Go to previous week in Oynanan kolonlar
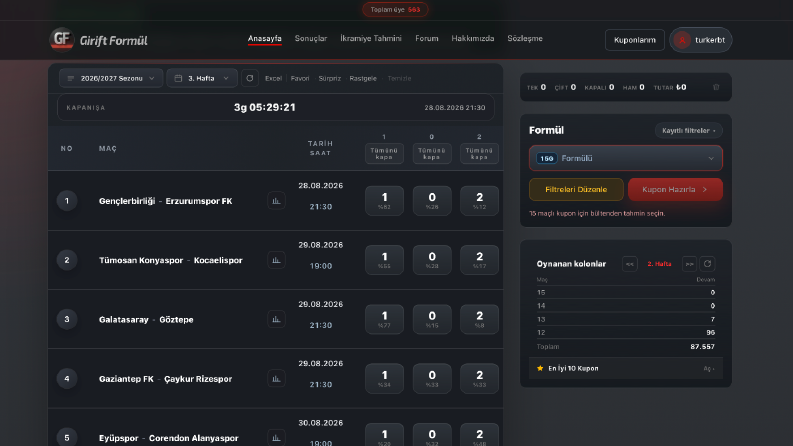The image size is (793, 446). (x=630, y=264)
